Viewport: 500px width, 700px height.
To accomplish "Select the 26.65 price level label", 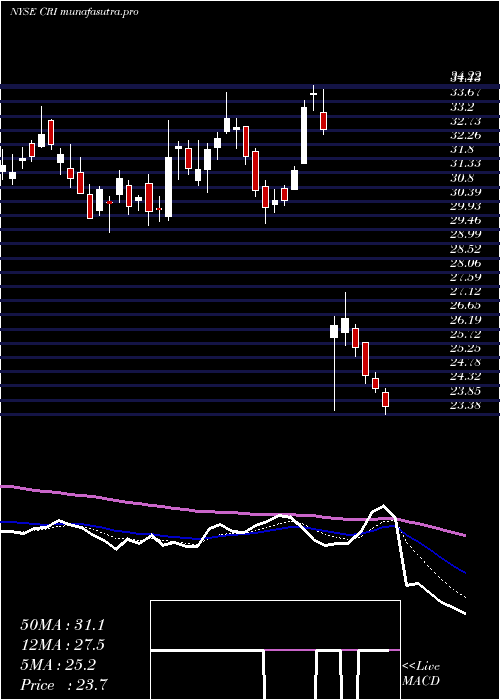I will (x=465, y=306).
